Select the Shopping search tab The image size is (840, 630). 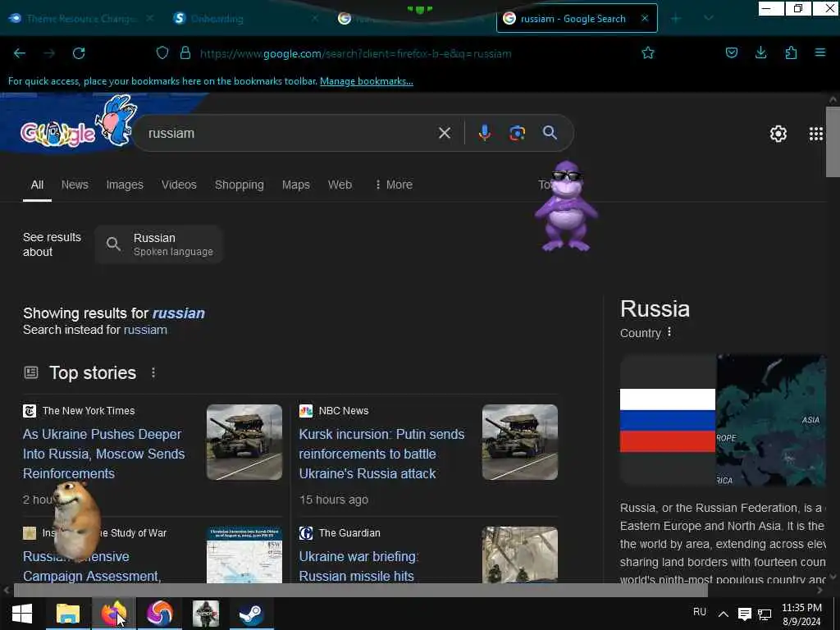point(240,185)
